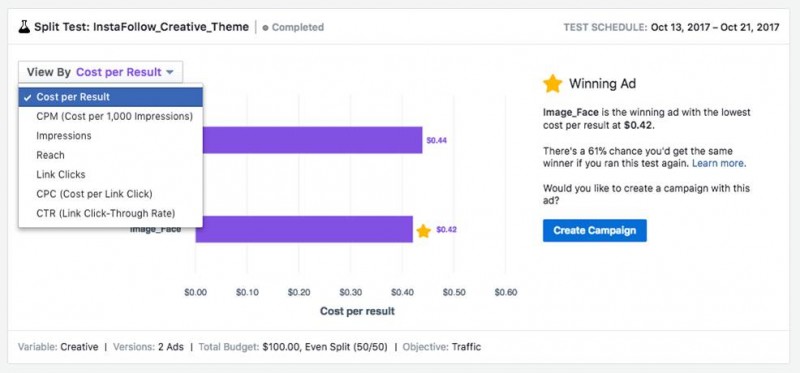Click the $0.42 value label
Viewport: 800px width, 373px height.
point(446,230)
